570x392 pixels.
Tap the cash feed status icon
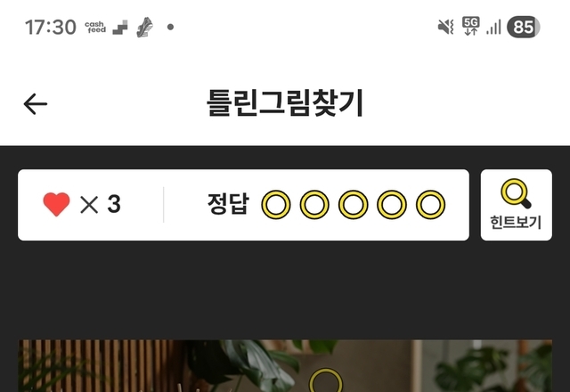[95, 28]
